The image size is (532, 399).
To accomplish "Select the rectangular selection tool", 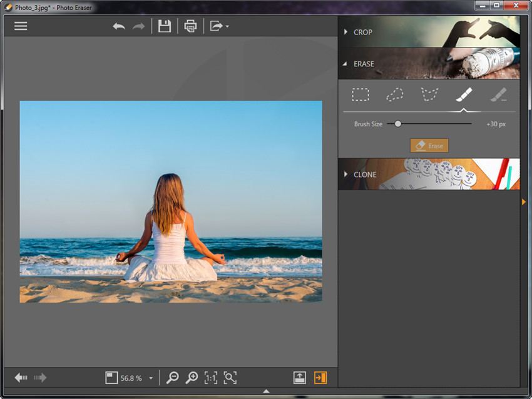I will click(361, 94).
